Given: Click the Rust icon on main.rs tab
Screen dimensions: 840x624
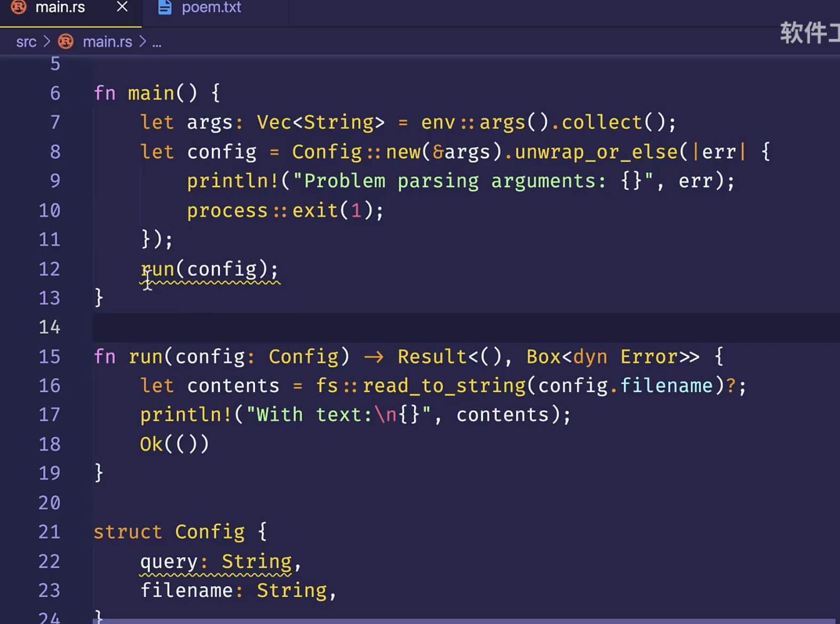Looking at the screenshot, I should (19, 7).
